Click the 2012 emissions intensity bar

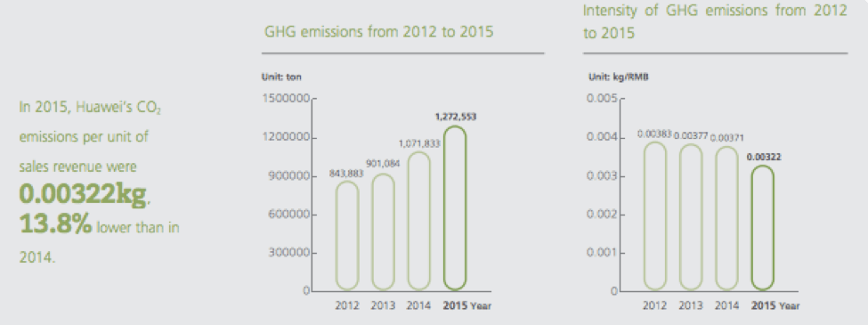(x=655, y=216)
